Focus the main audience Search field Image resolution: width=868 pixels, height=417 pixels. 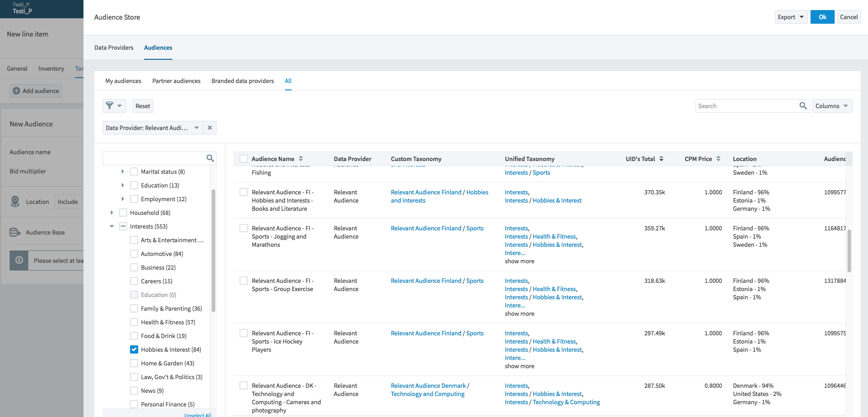(748, 106)
